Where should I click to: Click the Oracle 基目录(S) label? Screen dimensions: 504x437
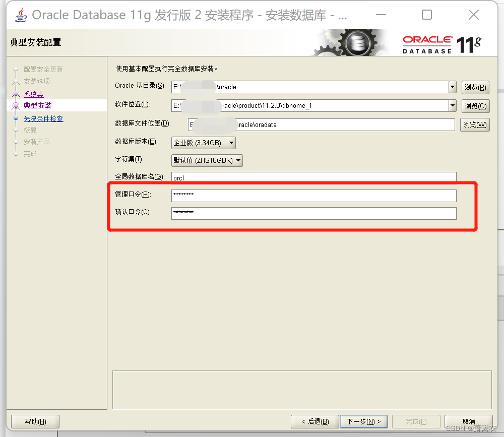coord(141,86)
